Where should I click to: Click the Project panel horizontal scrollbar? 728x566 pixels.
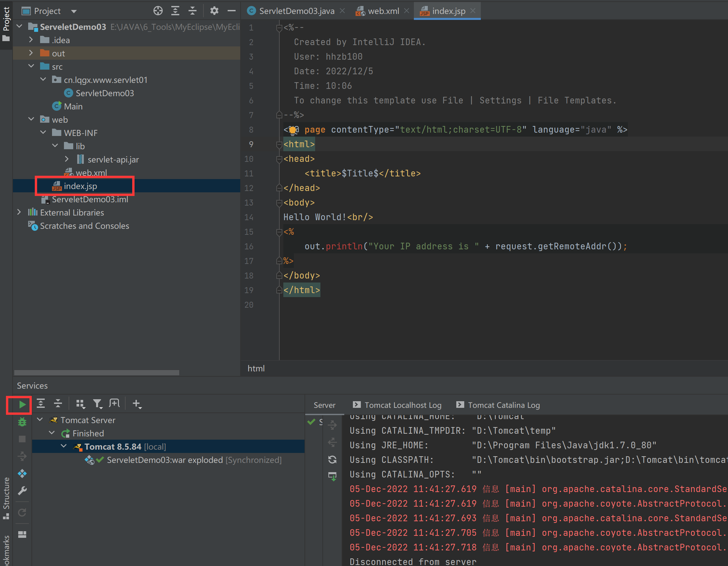97,373
